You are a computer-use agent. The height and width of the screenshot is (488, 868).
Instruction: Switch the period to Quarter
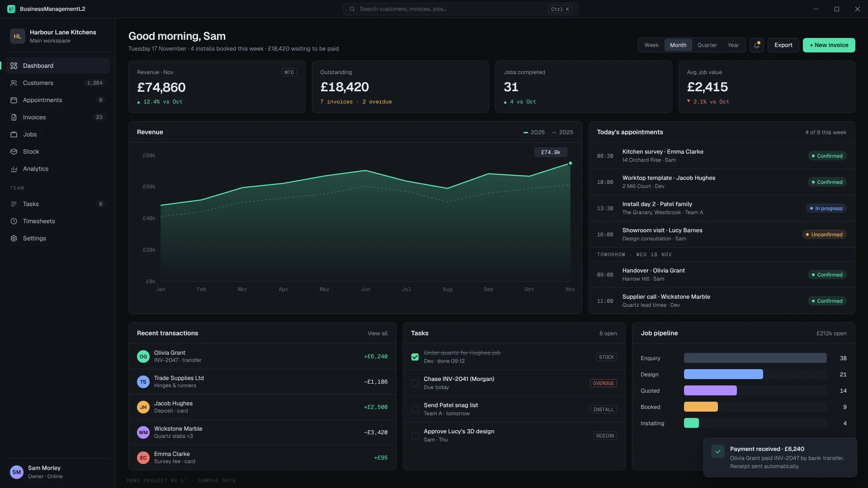click(x=707, y=45)
